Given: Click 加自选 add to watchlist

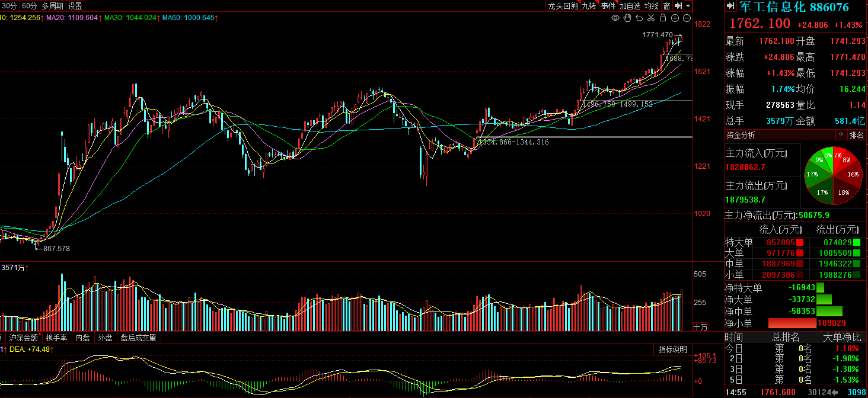Looking at the screenshot, I should pos(630,6).
